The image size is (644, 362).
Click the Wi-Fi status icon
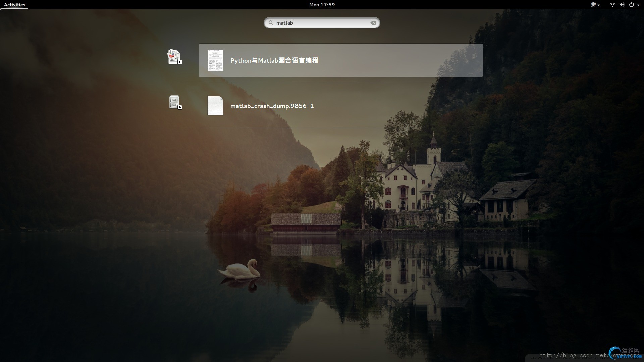612,5
